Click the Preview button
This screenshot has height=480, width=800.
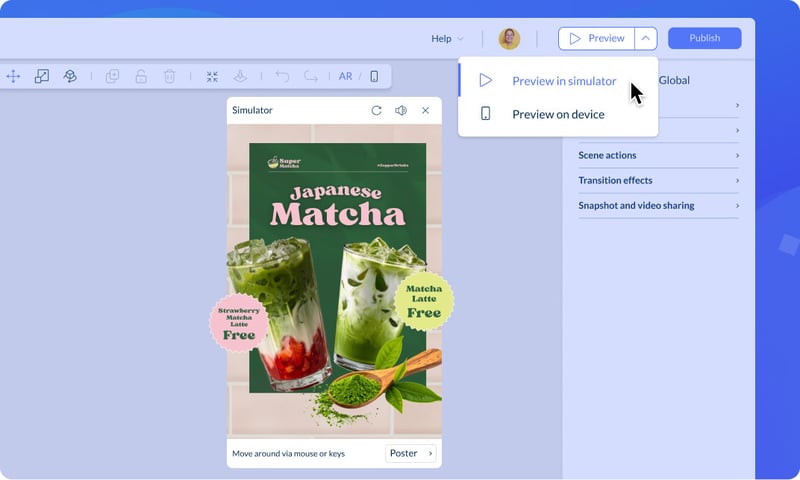tap(596, 39)
